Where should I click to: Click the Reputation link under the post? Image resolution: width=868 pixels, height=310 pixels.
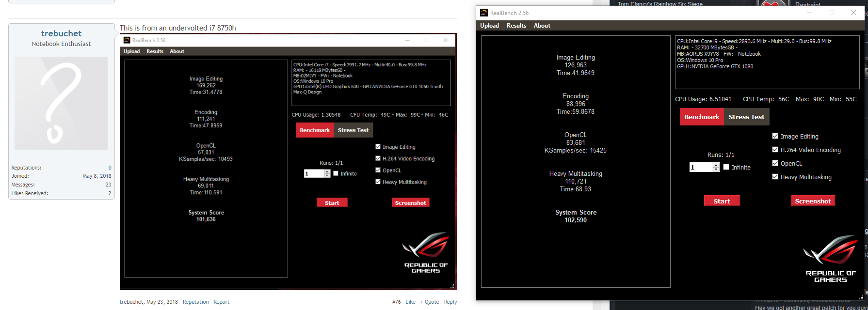tap(195, 302)
